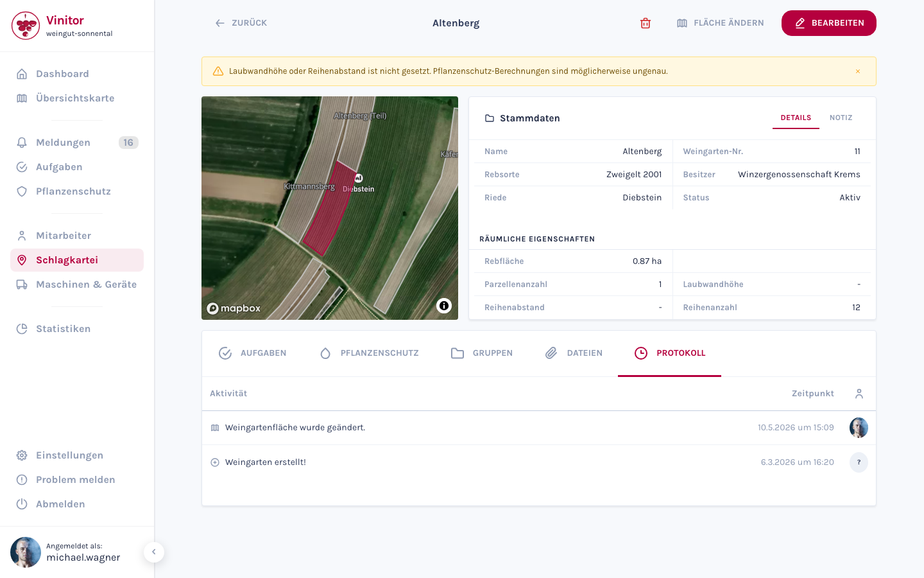Open the Dateien tab

tap(574, 353)
